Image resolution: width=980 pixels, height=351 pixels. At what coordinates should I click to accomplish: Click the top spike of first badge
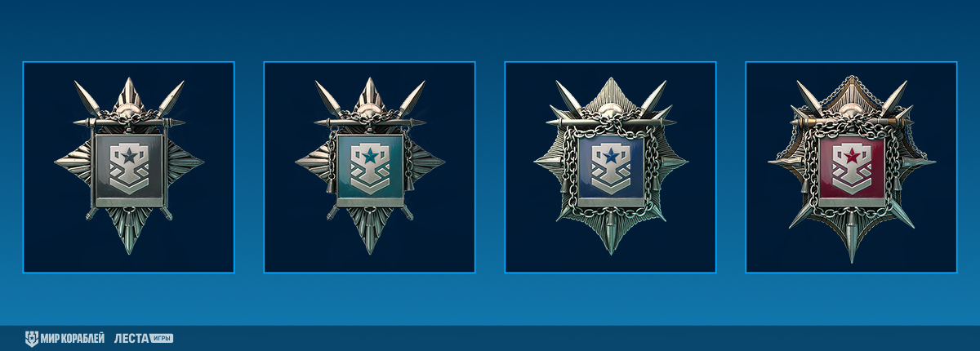tap(129, 91)
